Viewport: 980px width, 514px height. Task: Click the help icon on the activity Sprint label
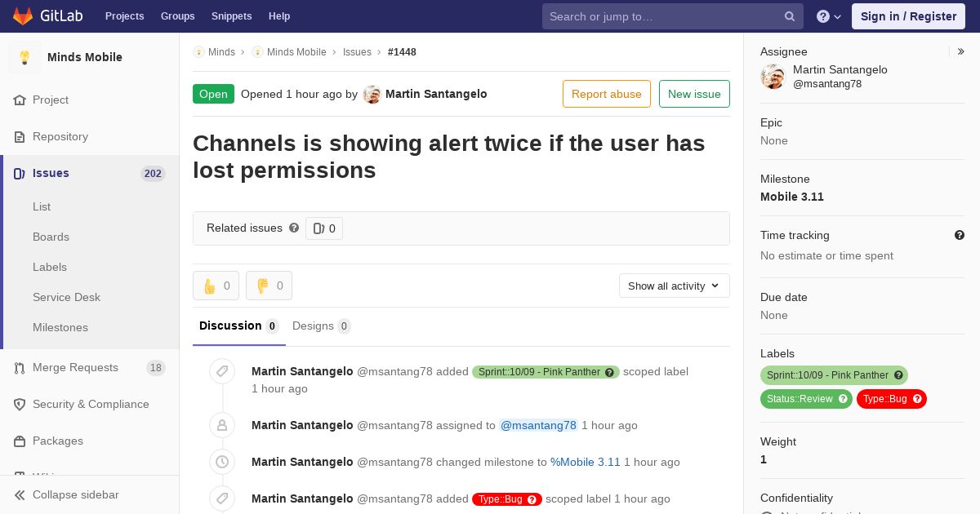coord(609,372)
